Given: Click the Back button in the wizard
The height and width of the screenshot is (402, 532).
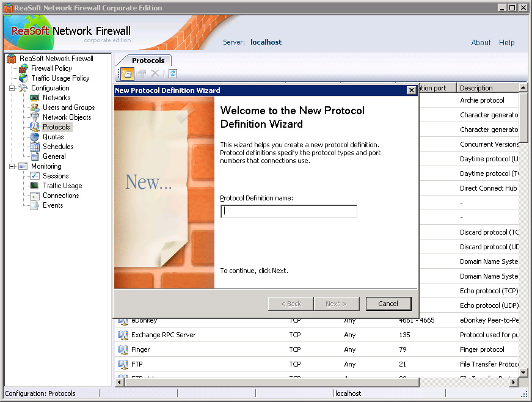Looking at the screenshot, I should [291, 304].
